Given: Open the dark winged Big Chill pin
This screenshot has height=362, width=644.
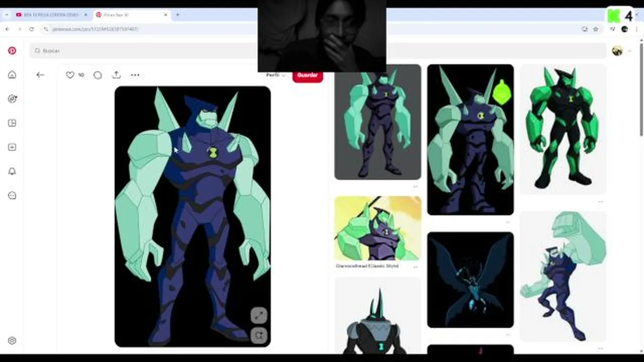Looking at the screenshot, I should (470, 280).
